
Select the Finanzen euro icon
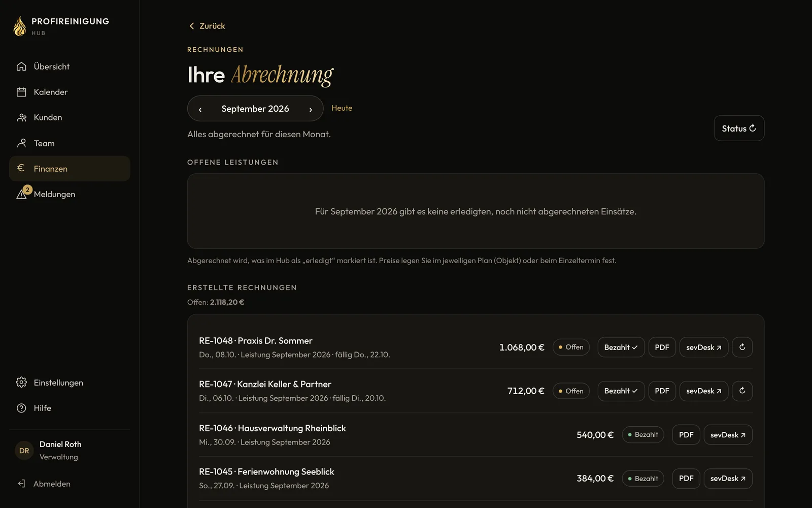coord(21,168)
